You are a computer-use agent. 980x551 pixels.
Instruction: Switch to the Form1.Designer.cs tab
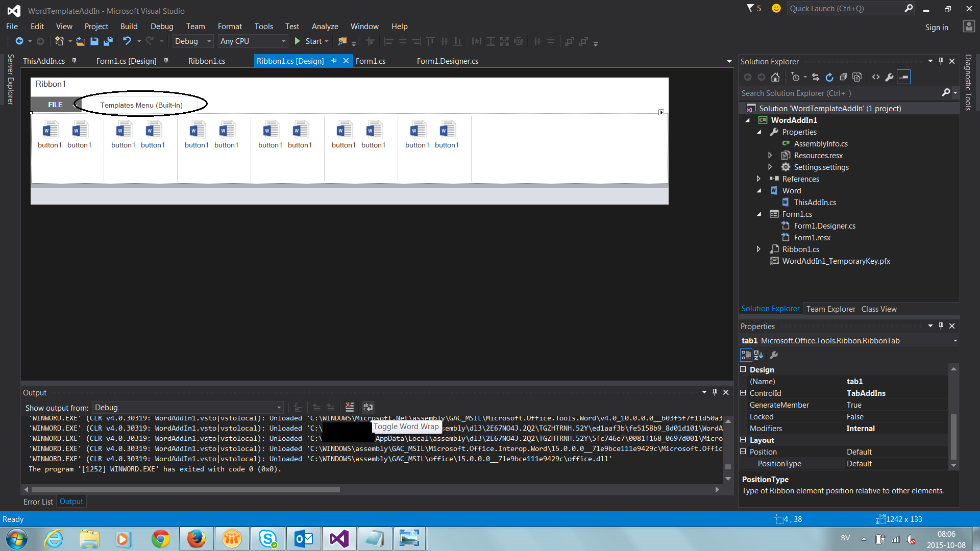pyautogui.click(x=447, y=61)
